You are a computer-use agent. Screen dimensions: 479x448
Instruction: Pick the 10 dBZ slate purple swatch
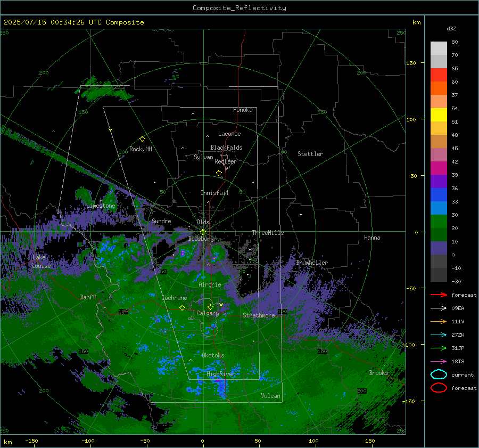click(x=439, y=248)
